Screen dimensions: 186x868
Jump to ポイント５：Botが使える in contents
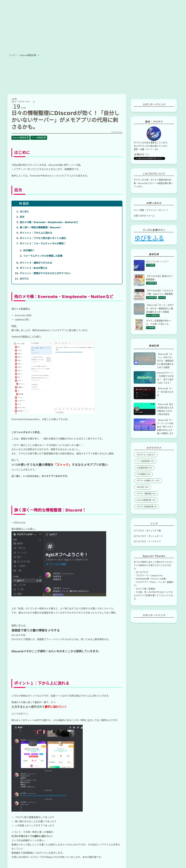pyautogui.click(x=33, y=268)
